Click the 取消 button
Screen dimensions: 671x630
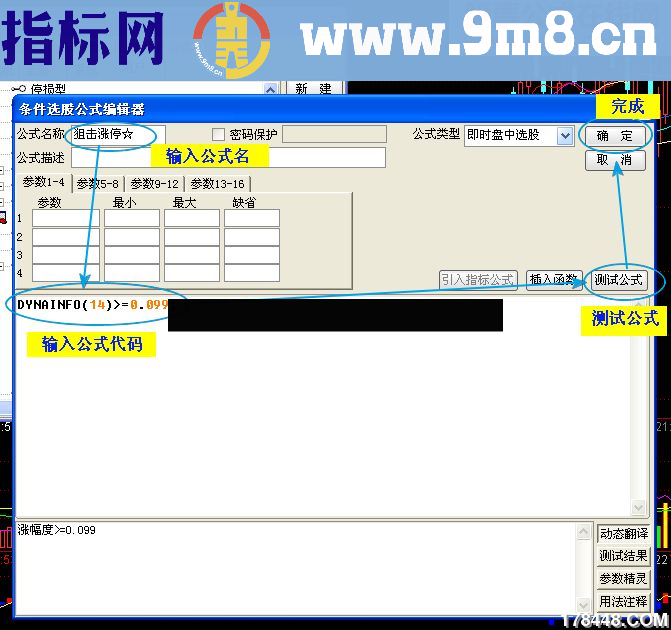(615, 160)
